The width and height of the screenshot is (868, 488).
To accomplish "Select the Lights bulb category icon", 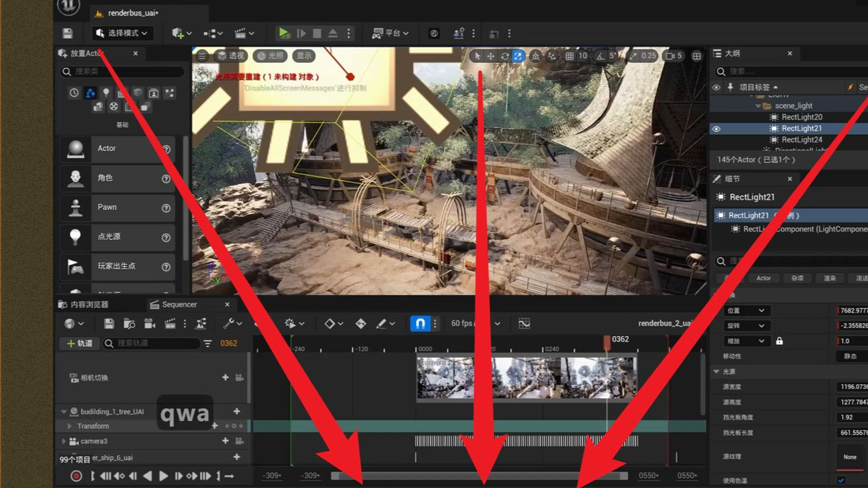I will 106,93.
